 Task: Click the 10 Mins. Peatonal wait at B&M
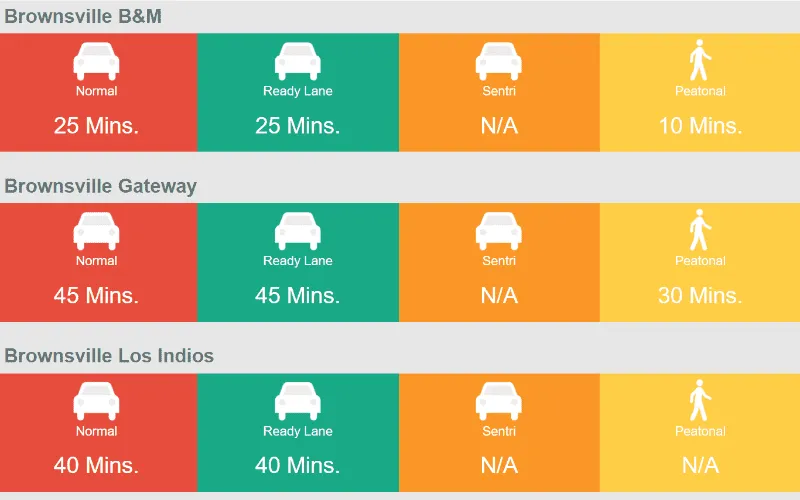[x=700, y=126]
